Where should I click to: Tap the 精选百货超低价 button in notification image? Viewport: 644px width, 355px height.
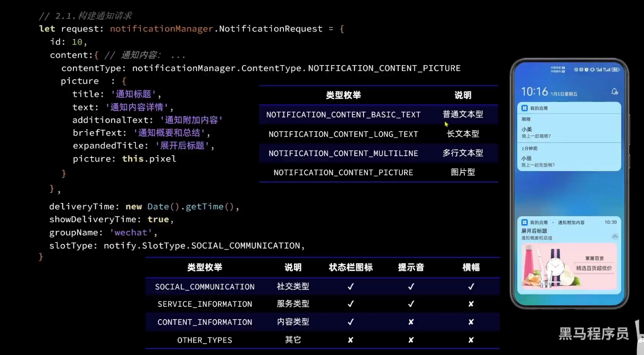pyautogui.click(x=594, y=268)
